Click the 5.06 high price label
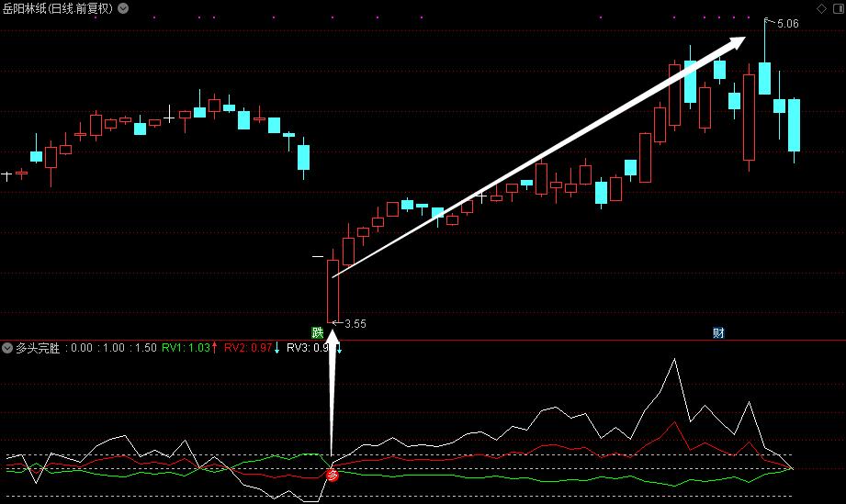The height and width of the screenshot is (504, 846). click(x=788, y=24)
